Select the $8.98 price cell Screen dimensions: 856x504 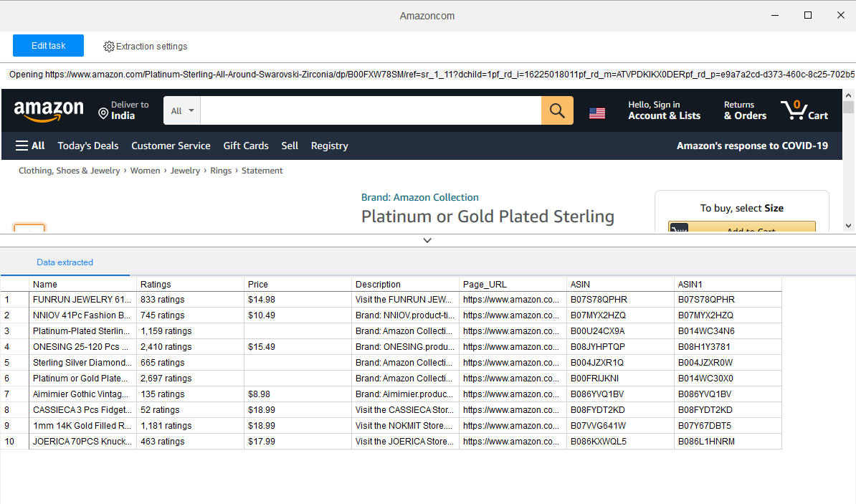point(298,394)
